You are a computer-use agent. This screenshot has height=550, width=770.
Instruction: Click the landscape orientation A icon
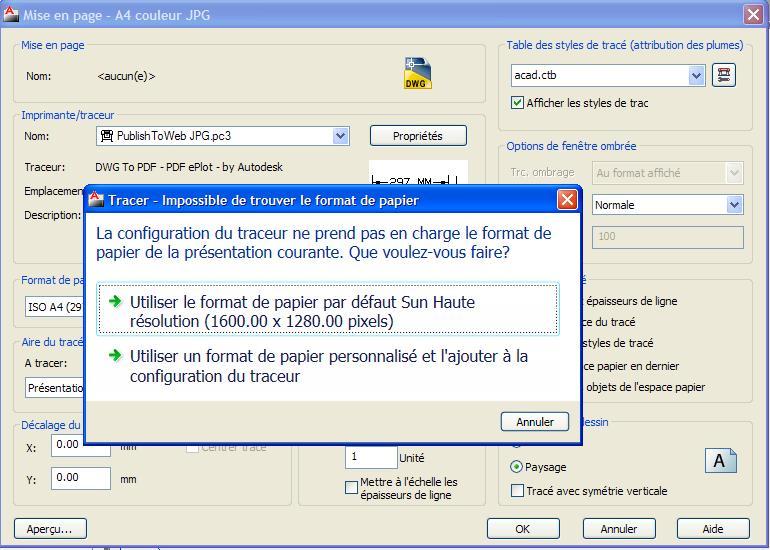720,460
